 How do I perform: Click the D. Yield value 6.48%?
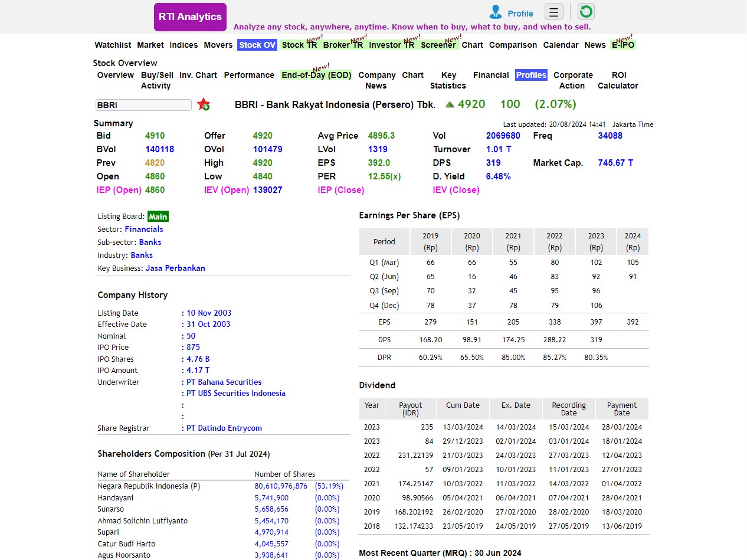click(498, 176)
